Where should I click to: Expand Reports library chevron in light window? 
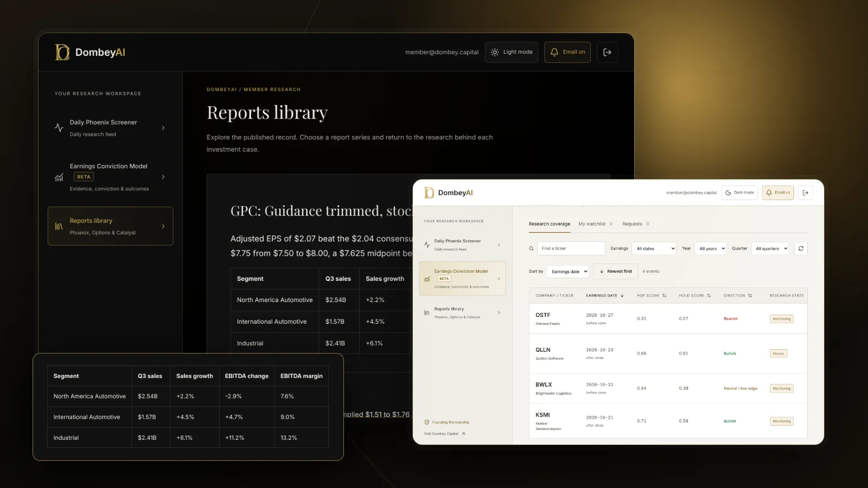tap(499, 313)
